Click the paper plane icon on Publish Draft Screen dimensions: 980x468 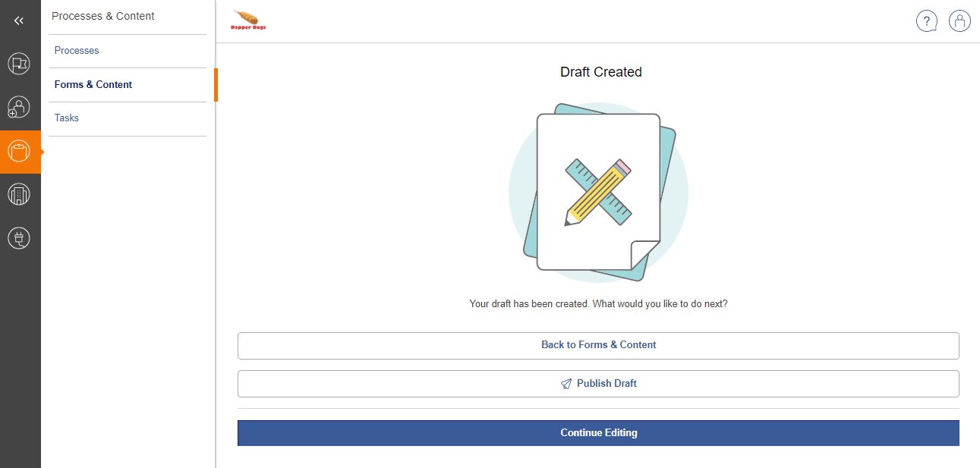pos(566,384)
